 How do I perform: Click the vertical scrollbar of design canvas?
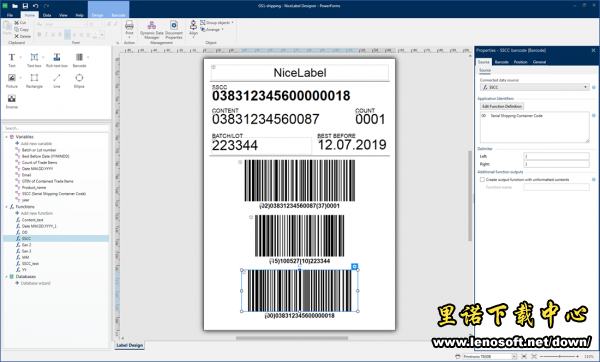pyautogui.click(x=470, y=196)
